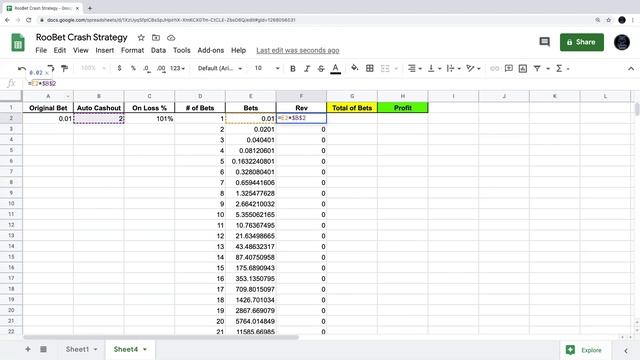Screen dimensions: 640x360
Task: Open the File menu
Action: tap(41, 50)
